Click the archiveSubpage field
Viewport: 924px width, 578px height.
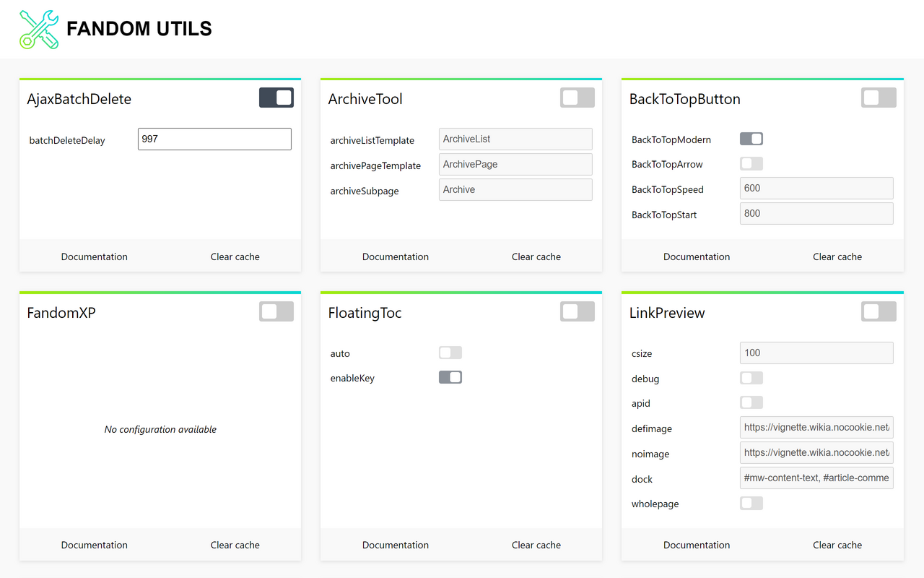515,189
